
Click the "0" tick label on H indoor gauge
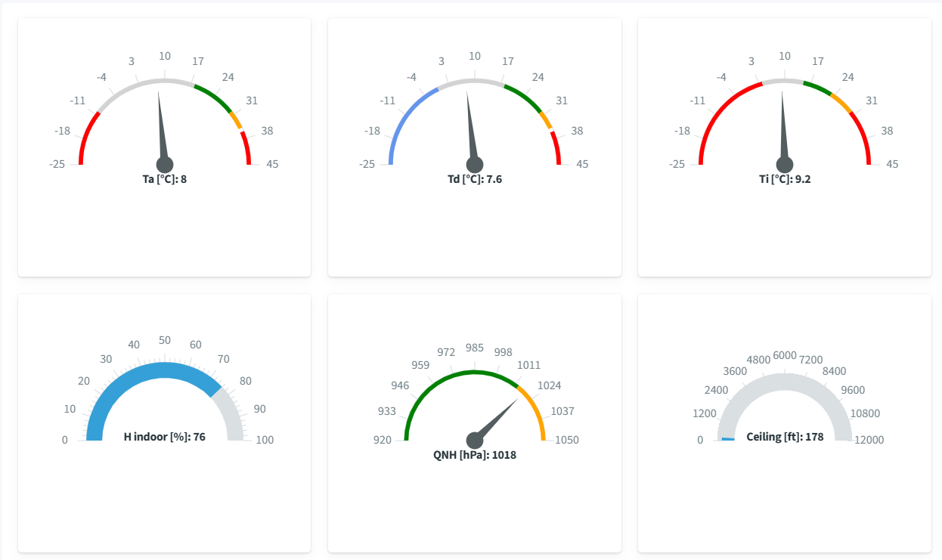point(65,440)
